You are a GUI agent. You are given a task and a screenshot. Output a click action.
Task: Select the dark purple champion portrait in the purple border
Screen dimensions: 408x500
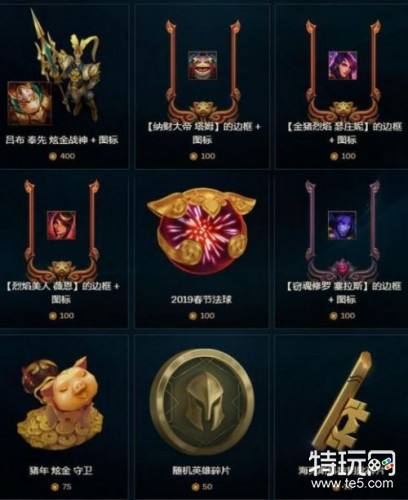342,225
